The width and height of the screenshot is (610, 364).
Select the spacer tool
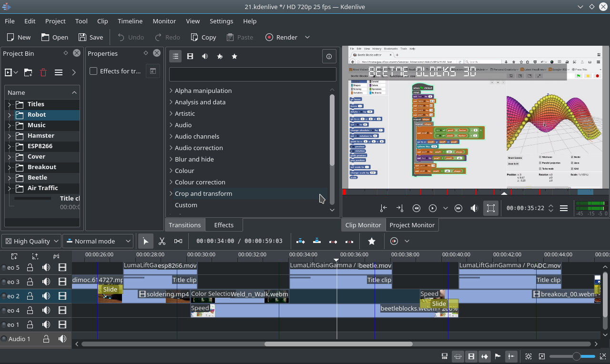[x=178, y=241]
